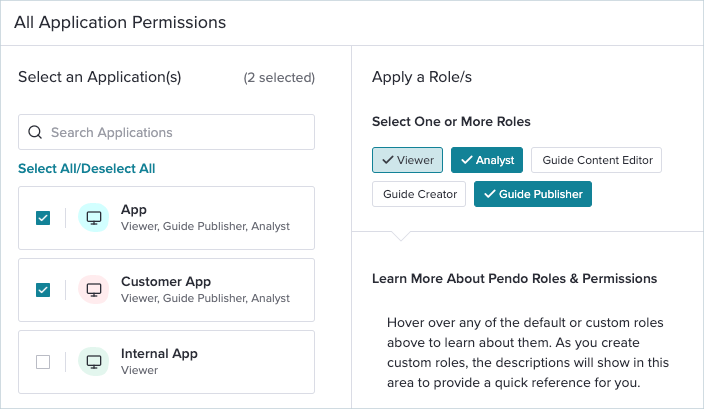
Task: Select the Internal App name
Action: coord(159,353)
